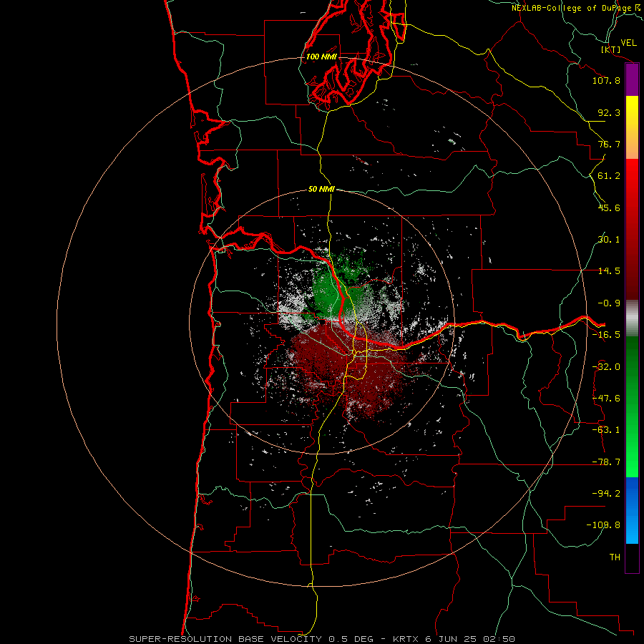Click the yellow-orange segment of the color bar
The height and width of the screenshot is (644, 644).
(632, 127)
